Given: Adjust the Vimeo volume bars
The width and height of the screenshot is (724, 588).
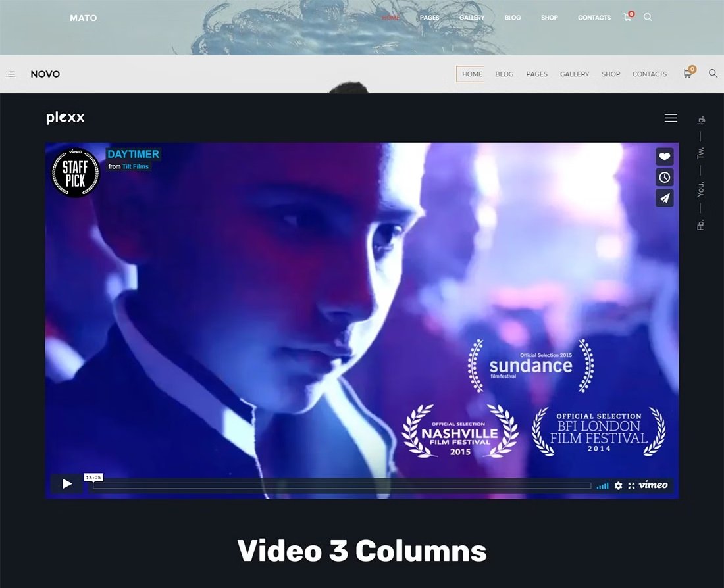Looking at the screenshot, I should (x=602, y=485).
